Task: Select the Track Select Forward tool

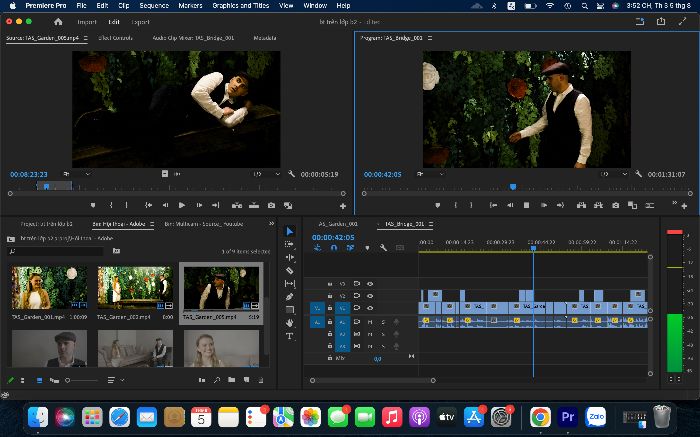Action: (289, 244)
